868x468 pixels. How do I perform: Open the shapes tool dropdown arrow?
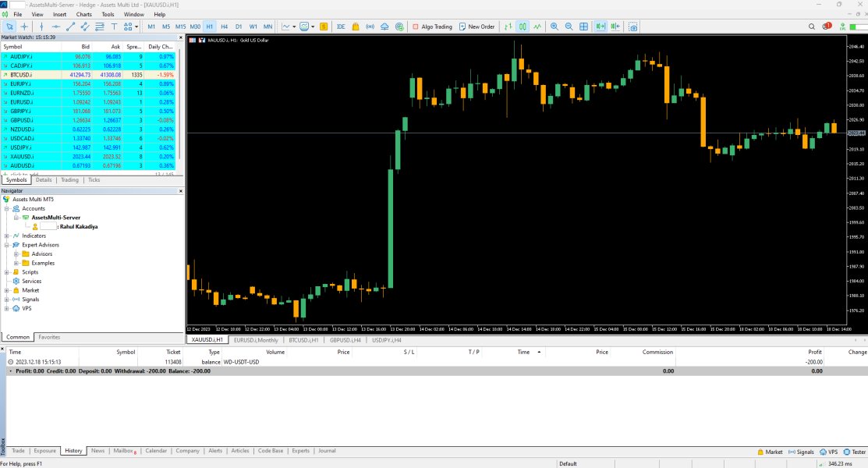pyautogui.click(x=136, y=27)
